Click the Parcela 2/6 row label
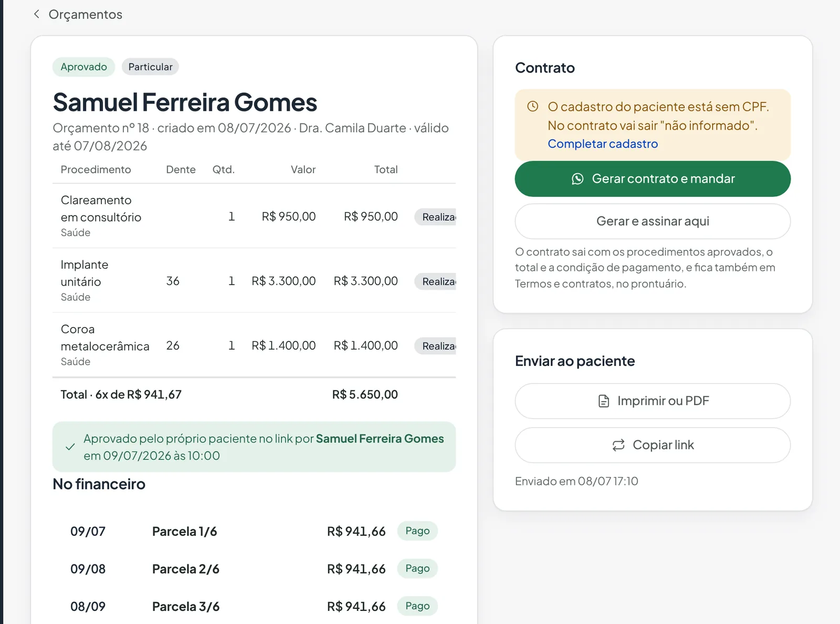The height and width of the screenshot is (624, 840). click(x=186, y=569)
